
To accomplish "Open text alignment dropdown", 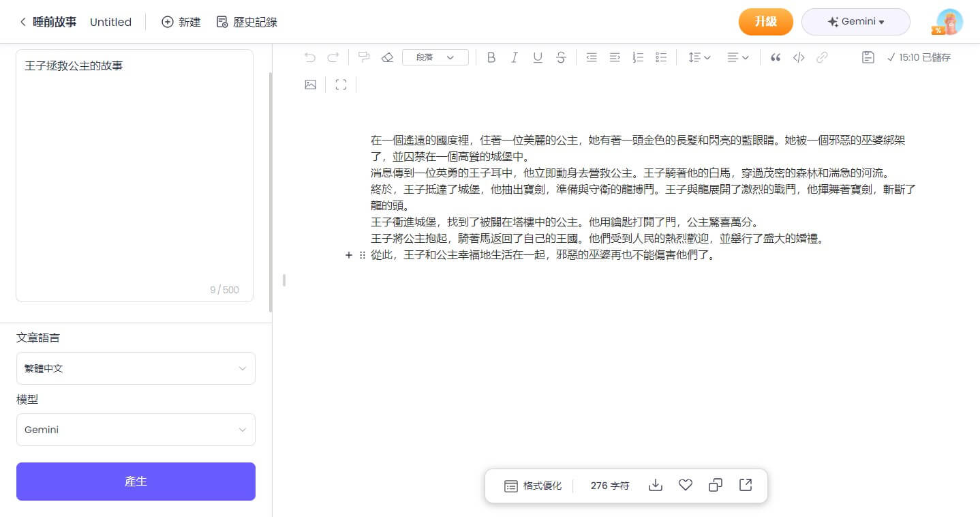I will tap(737, 57).
